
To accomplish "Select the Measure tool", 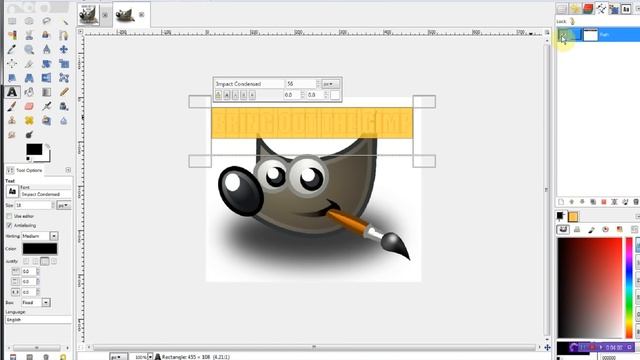I will point(46,49).
